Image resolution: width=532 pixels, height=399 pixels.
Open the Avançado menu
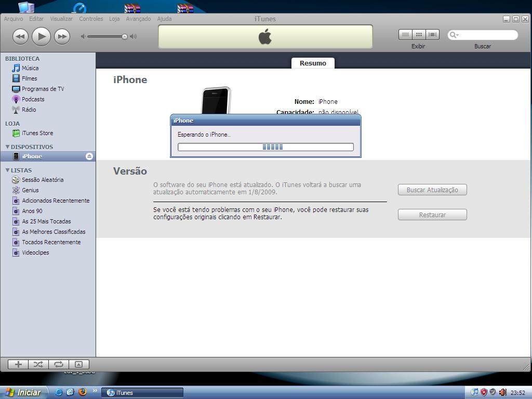coord(138,19)
